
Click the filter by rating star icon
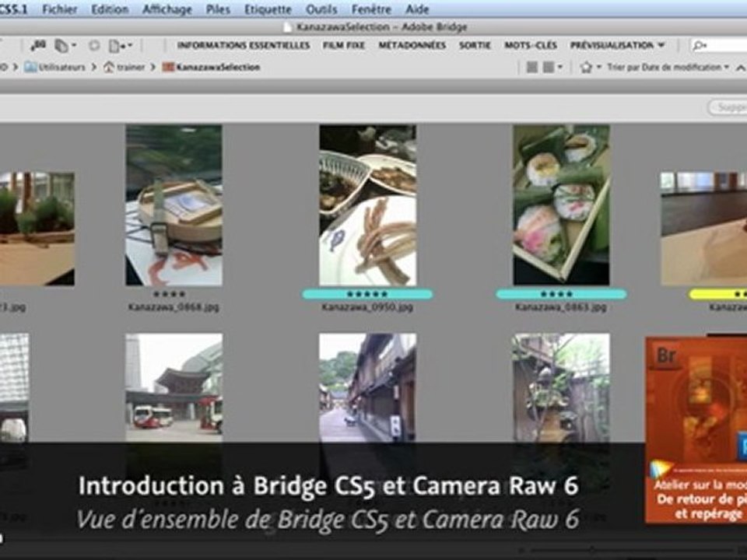pyautogui.click(x=586, y=67)
